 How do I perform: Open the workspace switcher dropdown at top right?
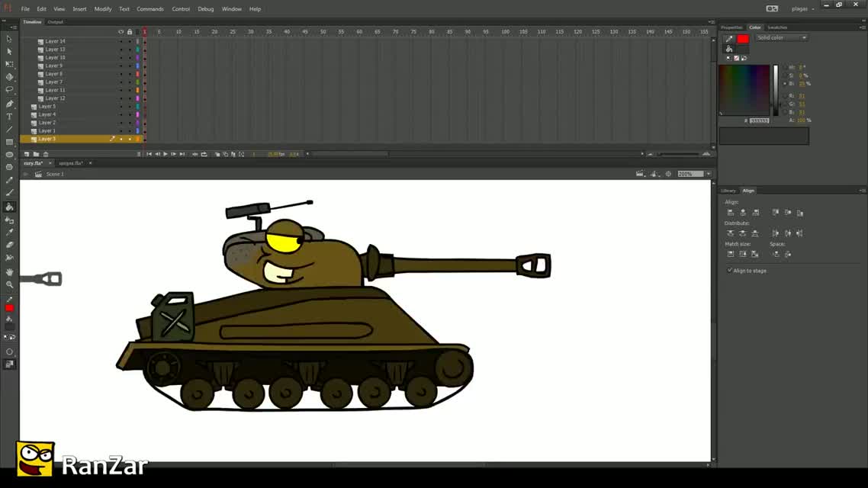click(x=802, y=9)
